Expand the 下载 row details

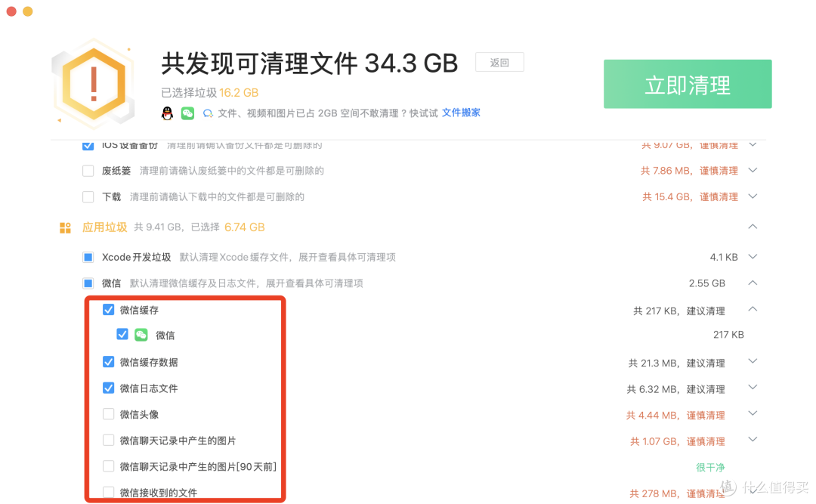point(753,196)
